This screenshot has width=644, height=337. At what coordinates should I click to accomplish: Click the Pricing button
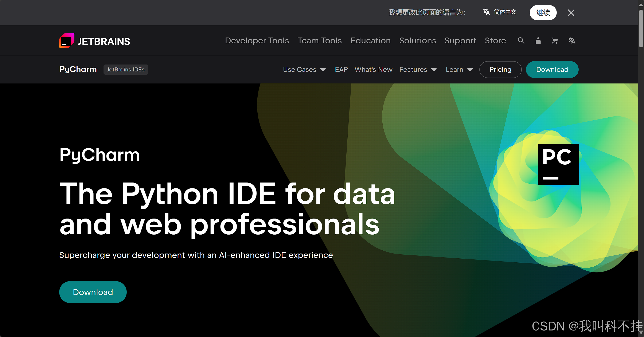point(500,70)
